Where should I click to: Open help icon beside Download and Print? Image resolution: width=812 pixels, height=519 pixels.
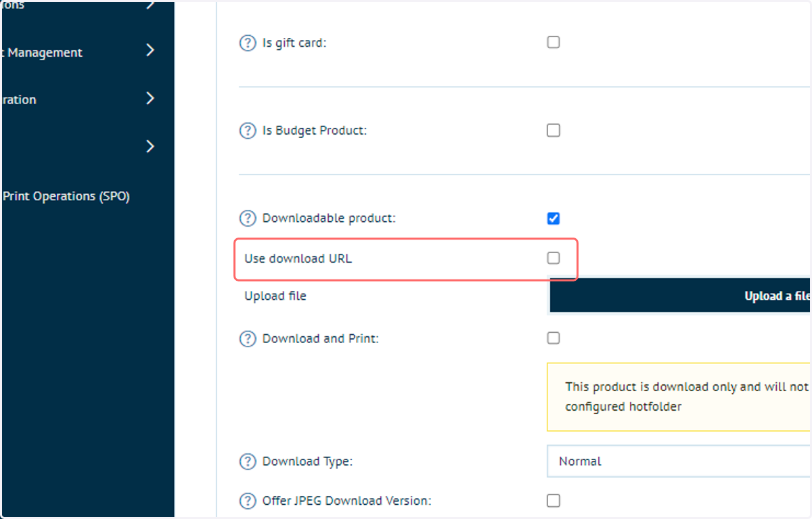tap(248, 338)
